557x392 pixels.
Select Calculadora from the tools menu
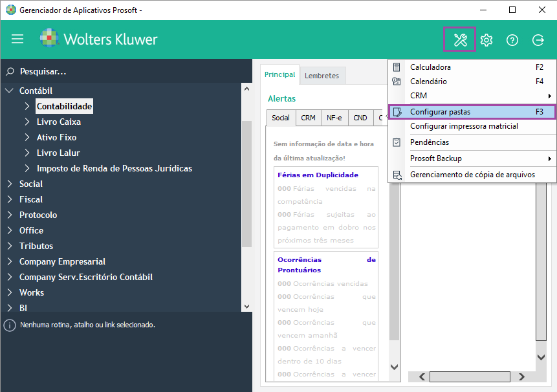(x=472, y=67)
